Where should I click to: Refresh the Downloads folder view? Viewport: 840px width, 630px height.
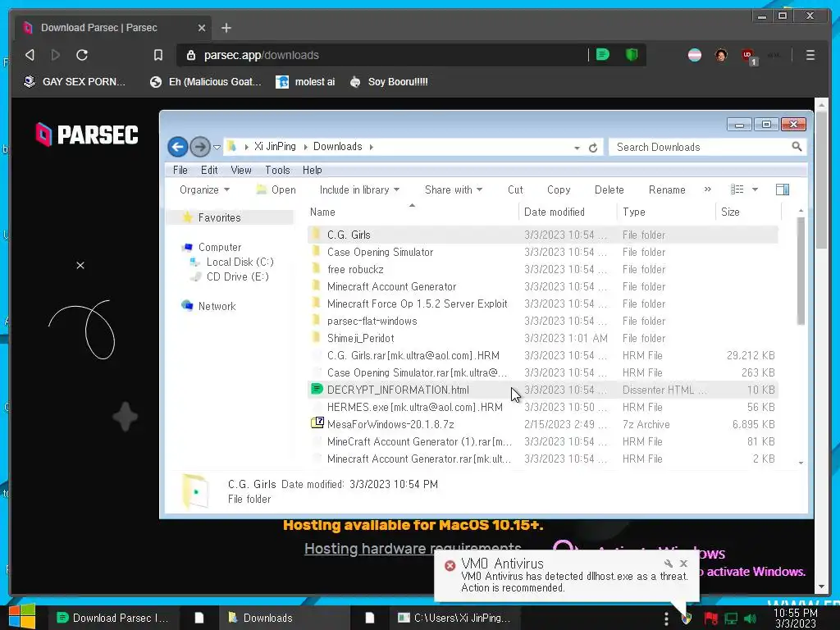pyautogui.click(x=593, y=148)
